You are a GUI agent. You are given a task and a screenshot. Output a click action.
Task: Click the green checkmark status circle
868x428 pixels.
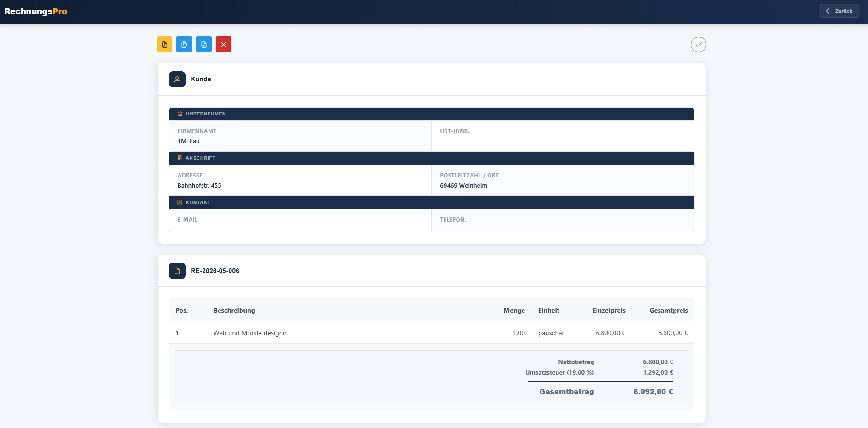[x=699, y=45]
